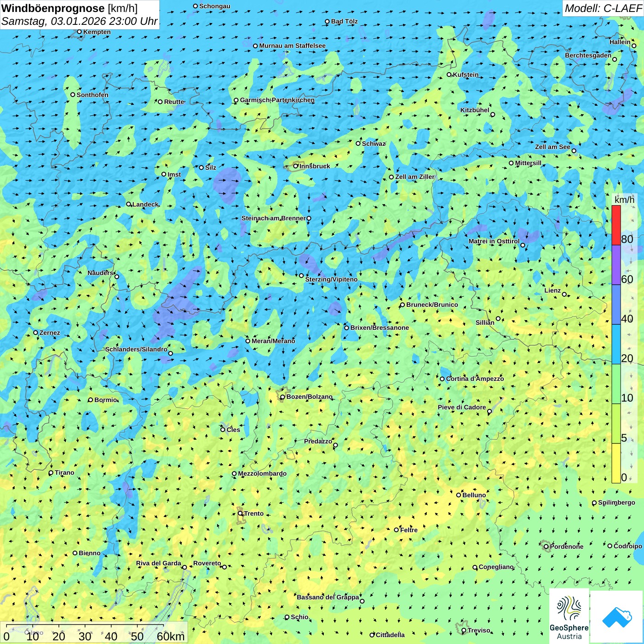Click the Treviso city marker circle
Viewport: 644px width, 644px height.
(x=464, y=631)
